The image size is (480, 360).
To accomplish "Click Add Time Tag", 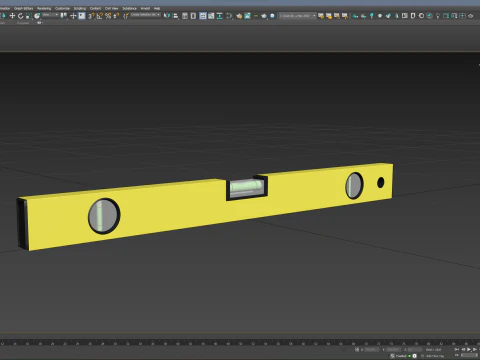I will [435, 356].
